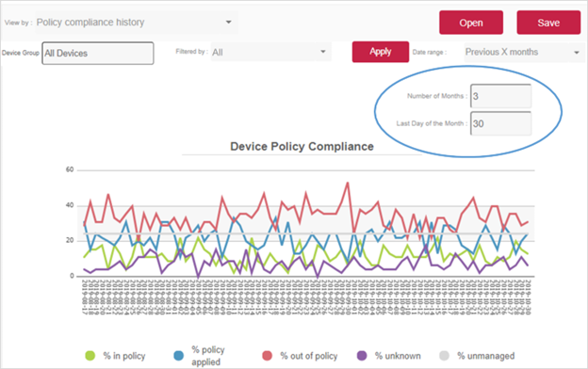Click the '% unmanaged' legend label
This screenshot has height=369, width=588.
(485, 356)
